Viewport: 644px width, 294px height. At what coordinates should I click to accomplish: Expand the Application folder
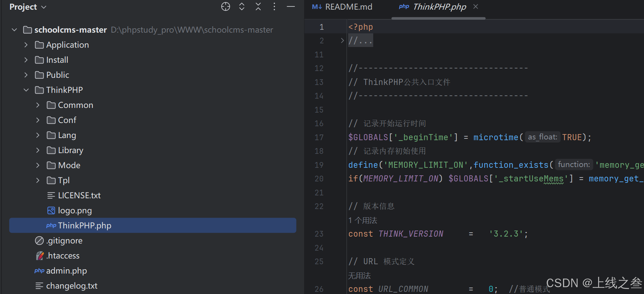[x=26, y=45]
